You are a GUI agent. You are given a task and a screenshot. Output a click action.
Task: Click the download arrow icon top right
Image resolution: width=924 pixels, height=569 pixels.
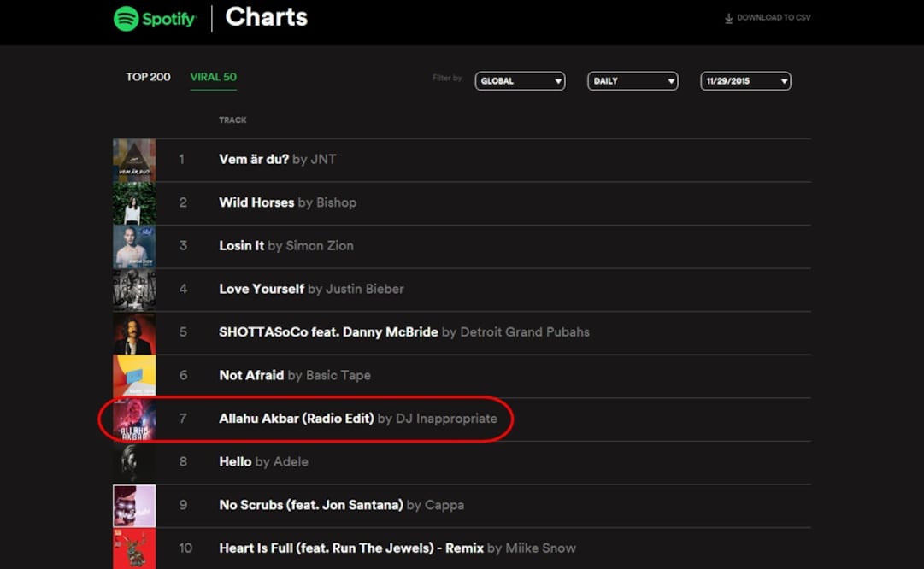[728, 16]
